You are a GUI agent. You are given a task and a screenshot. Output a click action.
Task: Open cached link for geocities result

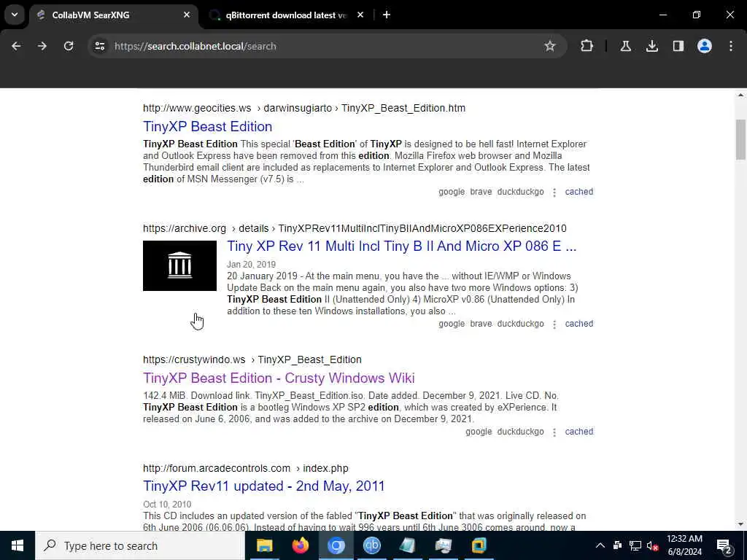(x=578, y=192)
